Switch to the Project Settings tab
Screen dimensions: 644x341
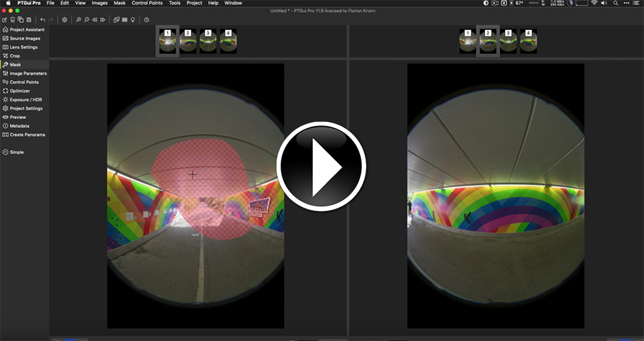24,108
